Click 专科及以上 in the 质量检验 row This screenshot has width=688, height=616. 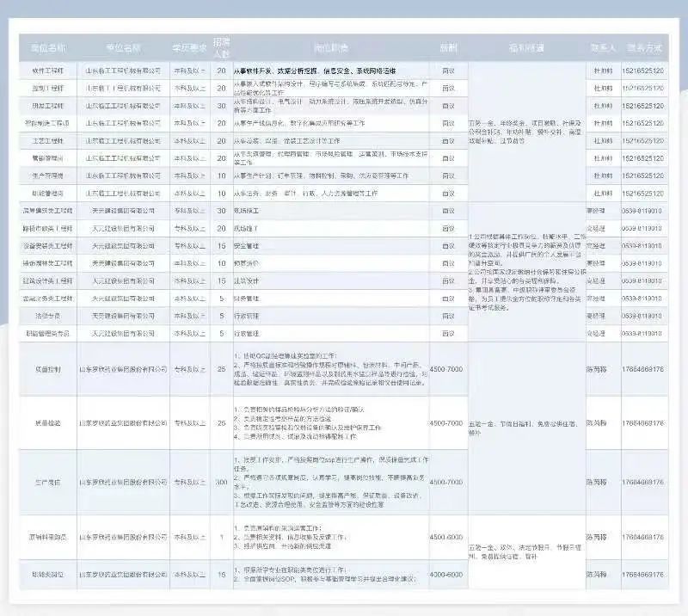pos(190,422)
